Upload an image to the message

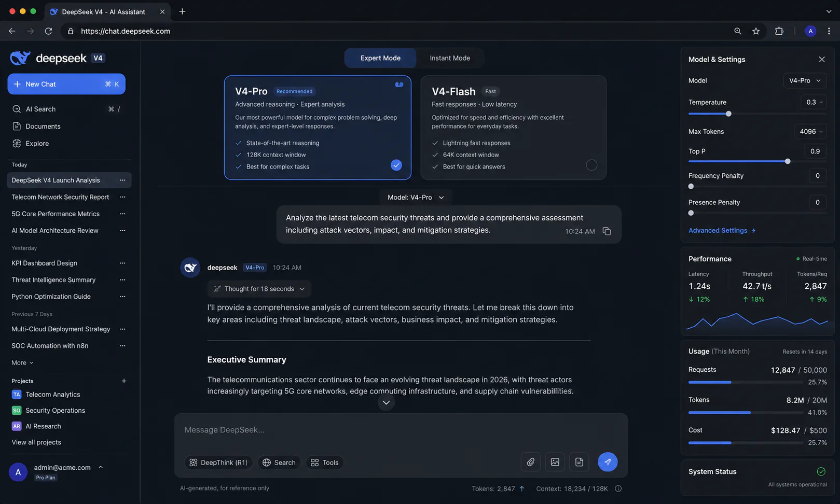pos(555,462)
